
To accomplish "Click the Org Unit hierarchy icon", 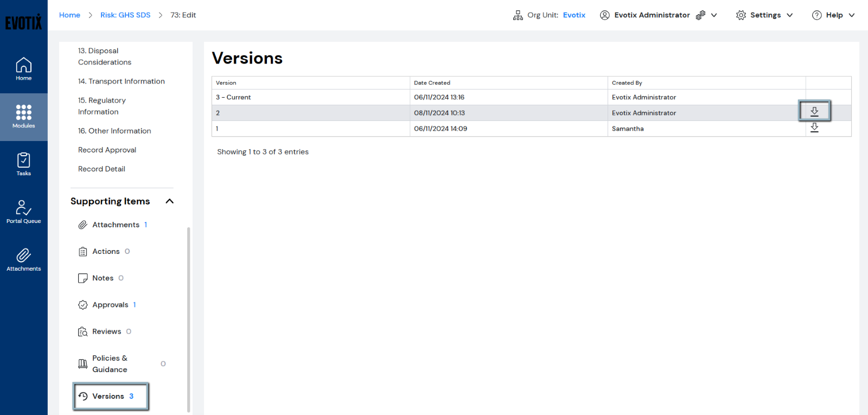I will [518, 15].
